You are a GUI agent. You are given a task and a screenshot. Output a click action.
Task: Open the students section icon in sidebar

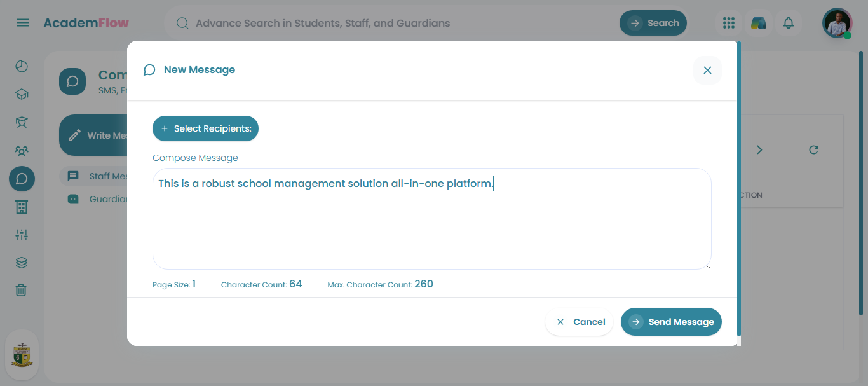point(21,122)
